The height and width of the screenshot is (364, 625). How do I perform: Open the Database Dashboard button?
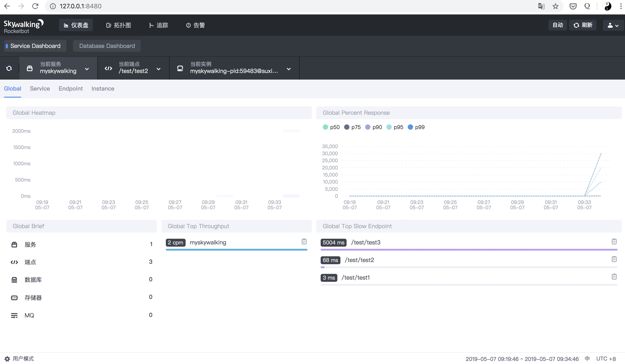[107, 46]
